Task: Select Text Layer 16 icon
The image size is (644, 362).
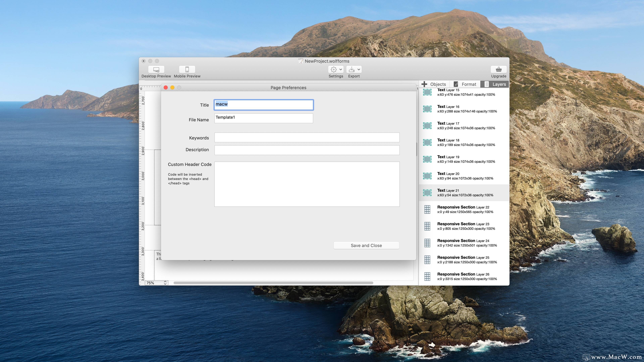Action: pyautogui.click(x=427, y=109)
